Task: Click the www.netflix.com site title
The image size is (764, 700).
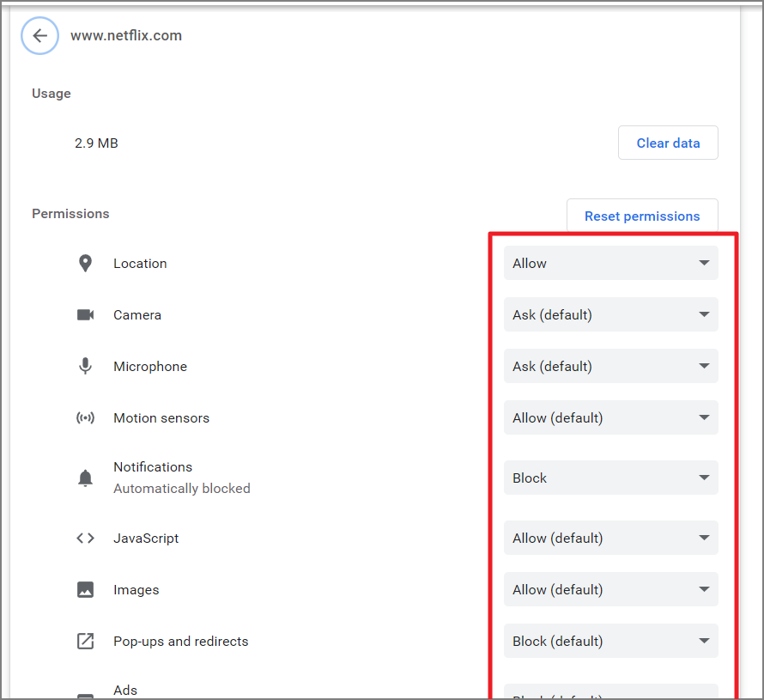Action: click(x=126, y=35)
